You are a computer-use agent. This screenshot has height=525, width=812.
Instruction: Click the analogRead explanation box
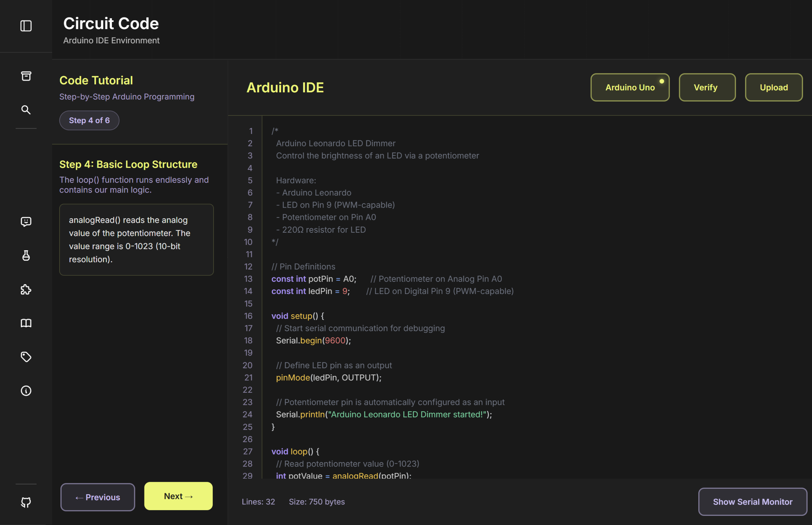pos(136,239)
